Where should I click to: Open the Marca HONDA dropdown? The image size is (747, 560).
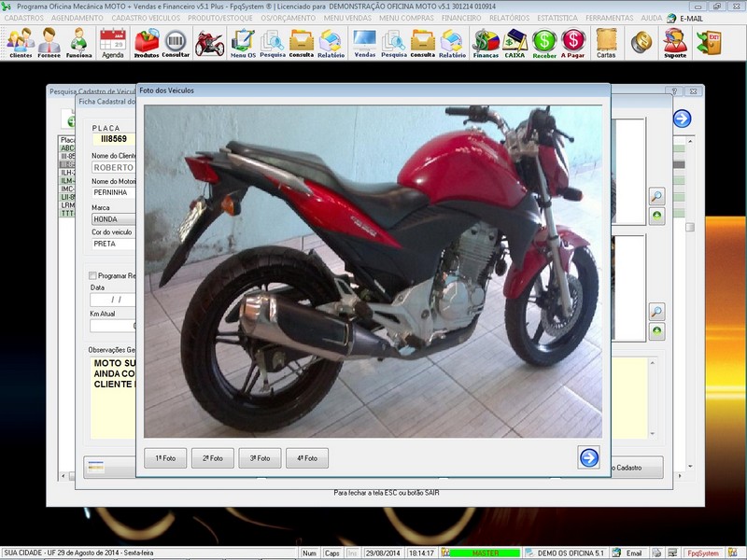pyautogui.click(x=113, y=219)
